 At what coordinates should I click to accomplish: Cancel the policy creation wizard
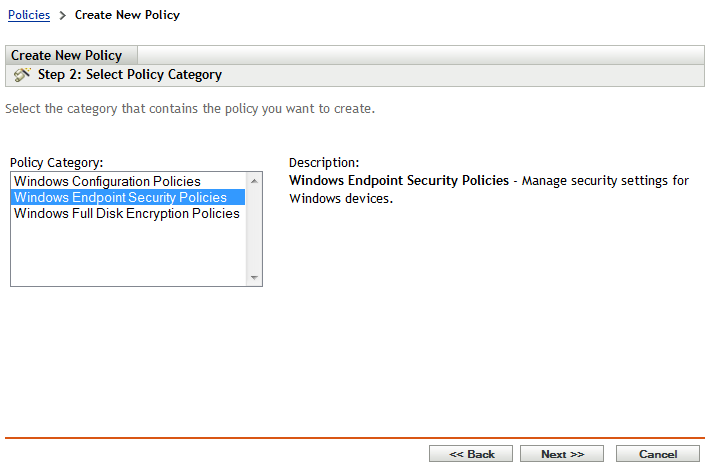coord(657,454)
